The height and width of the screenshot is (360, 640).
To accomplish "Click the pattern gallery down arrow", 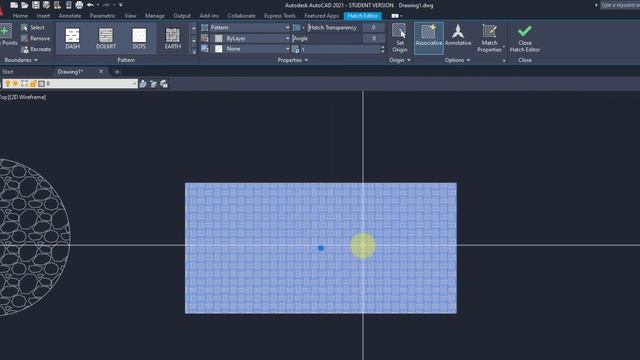I will [x=194, y=40].
